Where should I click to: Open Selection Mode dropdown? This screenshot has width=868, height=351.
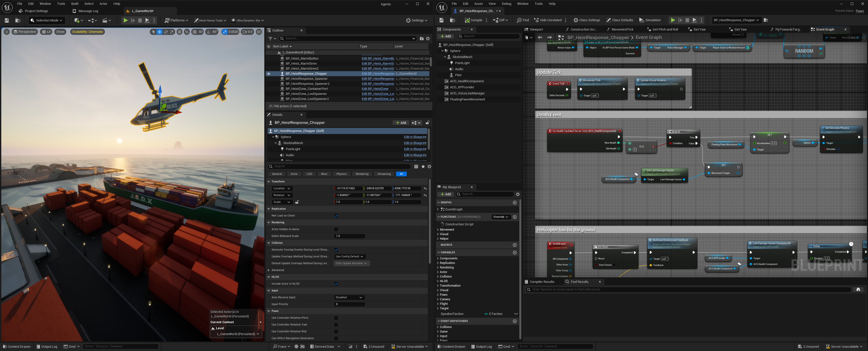(46, 20)
